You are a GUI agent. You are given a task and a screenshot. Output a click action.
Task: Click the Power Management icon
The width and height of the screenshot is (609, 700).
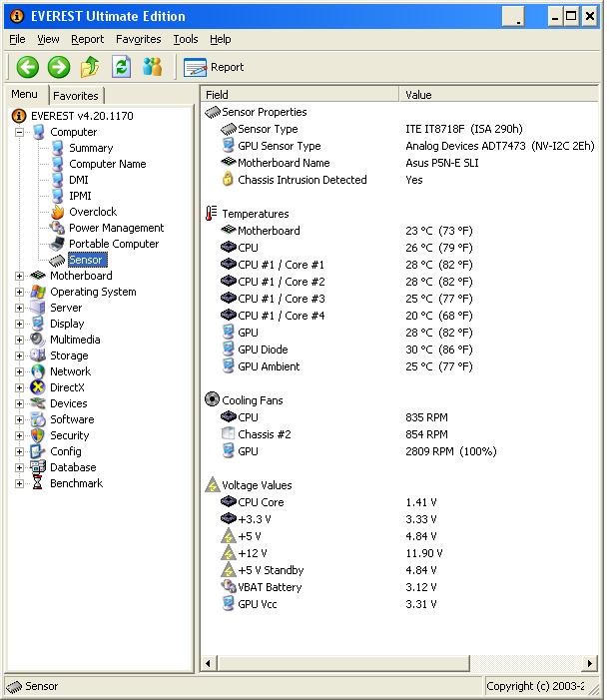point(57,228)
